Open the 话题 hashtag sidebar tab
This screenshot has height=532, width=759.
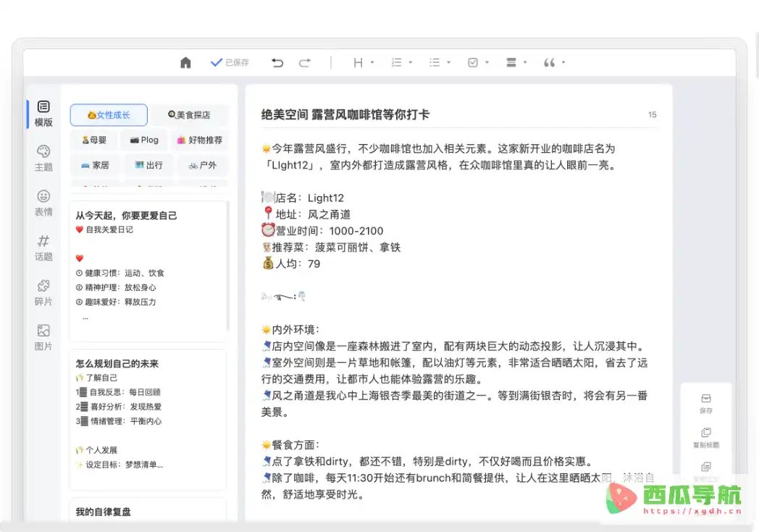[43, 248]
